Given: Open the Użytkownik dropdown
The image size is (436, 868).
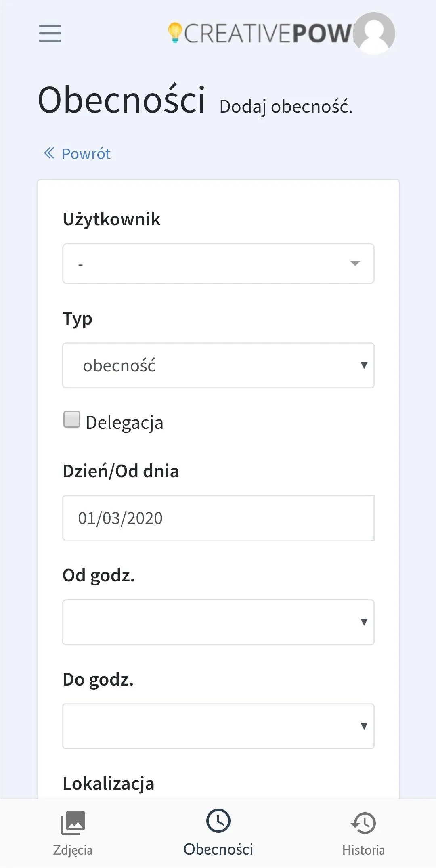Looking at the screenshot, I should pyautogui.click(x=218, y=264).
